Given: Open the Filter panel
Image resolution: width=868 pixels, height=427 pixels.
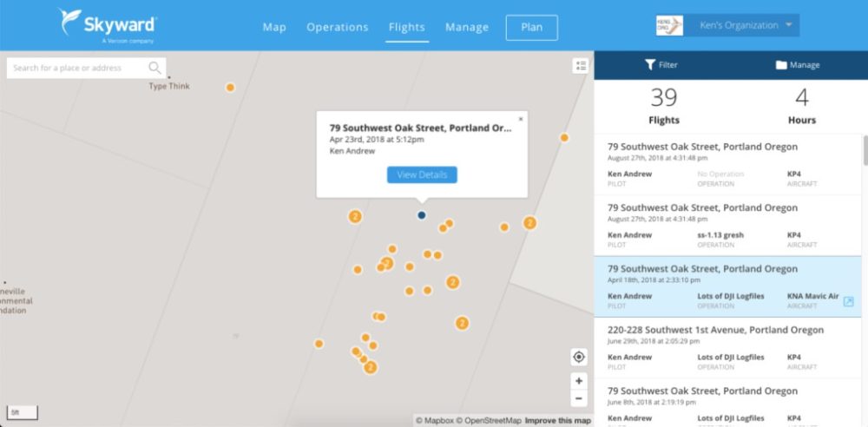Looking at the screenshot, I should (x=661, y=65).
